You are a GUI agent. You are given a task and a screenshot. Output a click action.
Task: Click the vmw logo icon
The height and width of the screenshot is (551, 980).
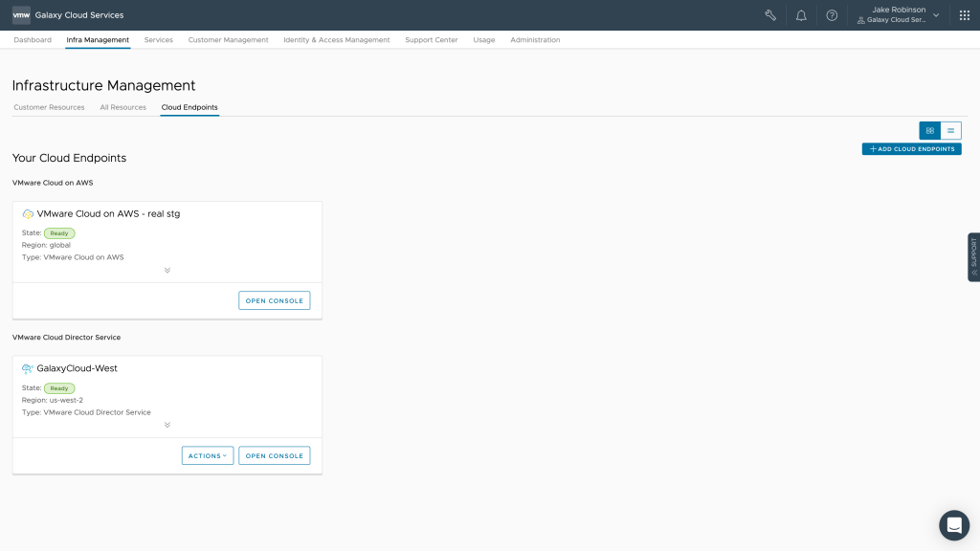pos(21,15)
